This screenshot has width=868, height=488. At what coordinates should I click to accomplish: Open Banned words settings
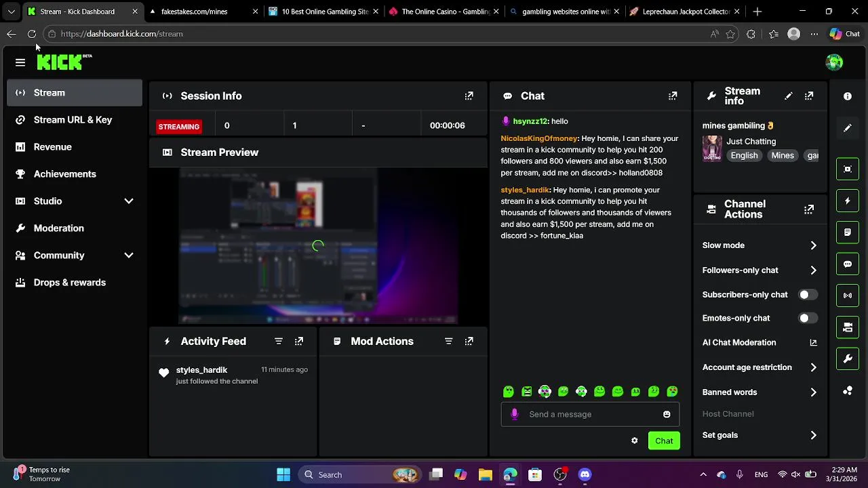tap(759, 392)
